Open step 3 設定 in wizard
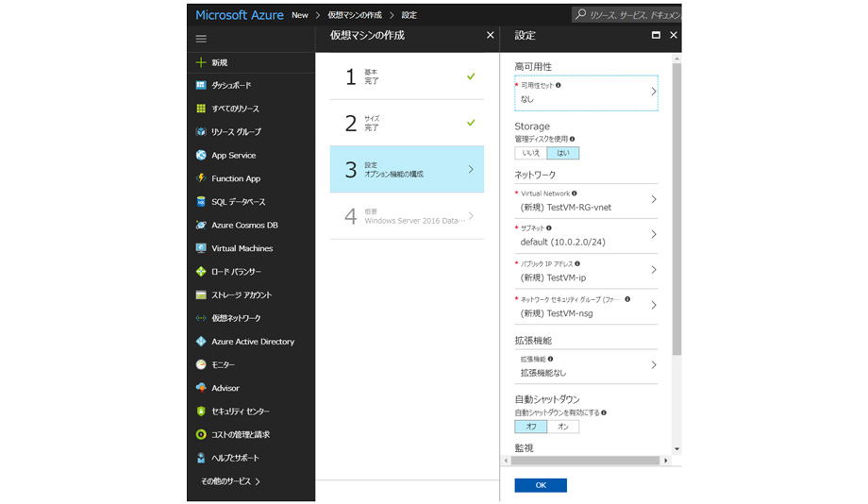Viewport: 868px width, 504px height. click(x=407, y=170)
